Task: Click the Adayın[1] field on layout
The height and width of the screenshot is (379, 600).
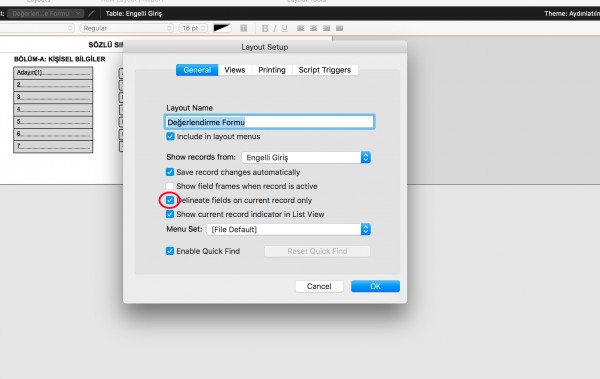Action: [53, 73]
